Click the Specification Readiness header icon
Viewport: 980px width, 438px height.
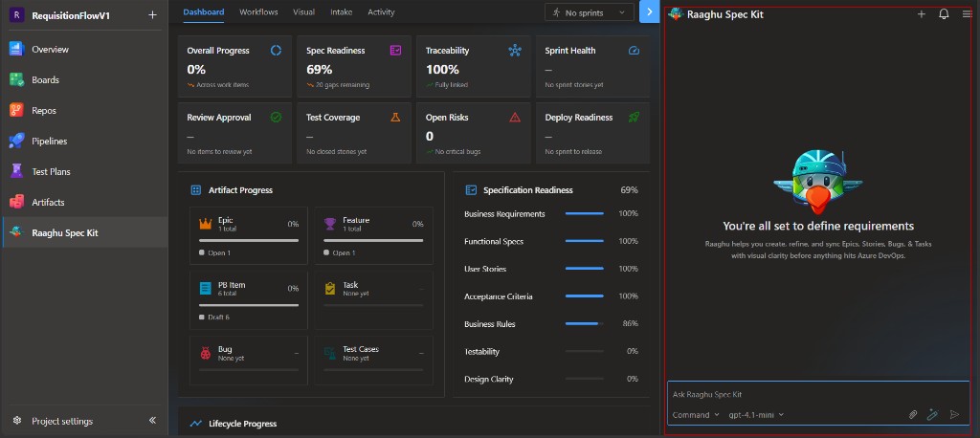coord(471,190)
